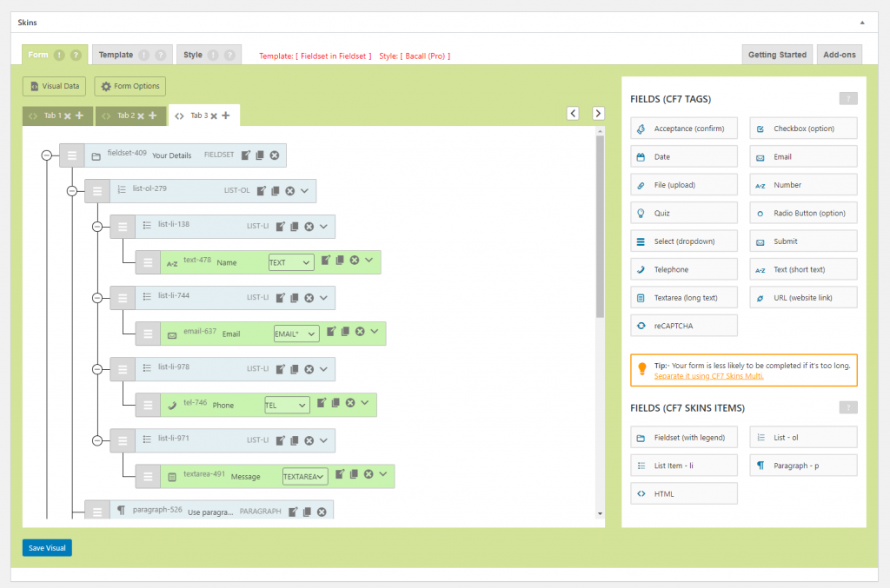Viewport: 890px width, 588px height.
Task: Delete the list-li-978 item
Action: [309, 368]
